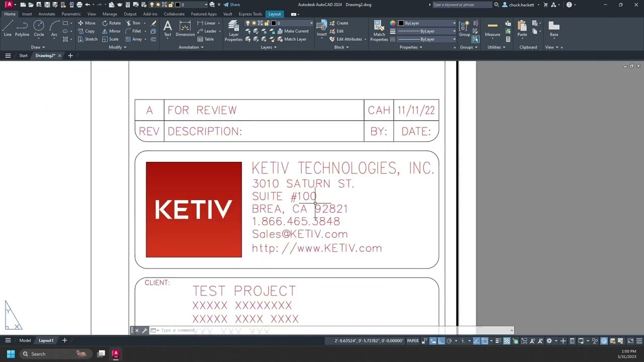This screenshot has width=644, height=362.
Task: Open the Express Tools tab
Action: point(250,14)
